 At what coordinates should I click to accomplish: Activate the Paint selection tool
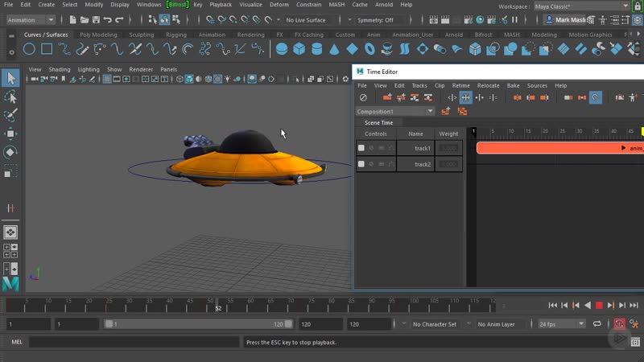(x=10, y=115)
